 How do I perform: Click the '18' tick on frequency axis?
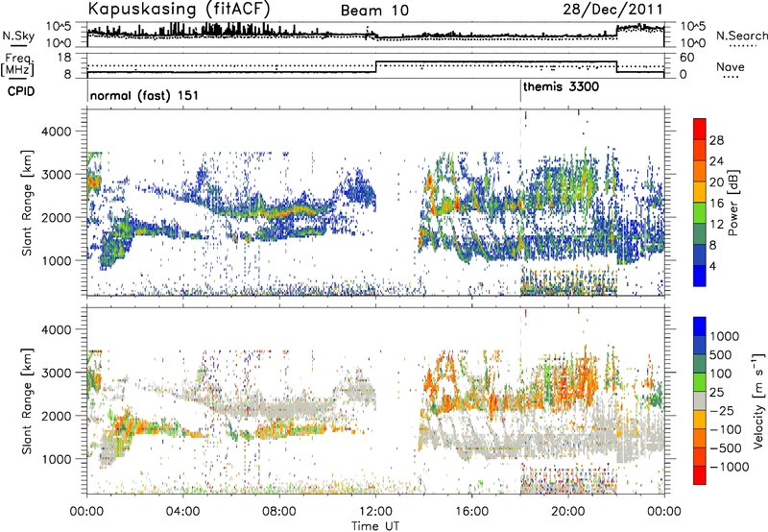pos(64,58)
